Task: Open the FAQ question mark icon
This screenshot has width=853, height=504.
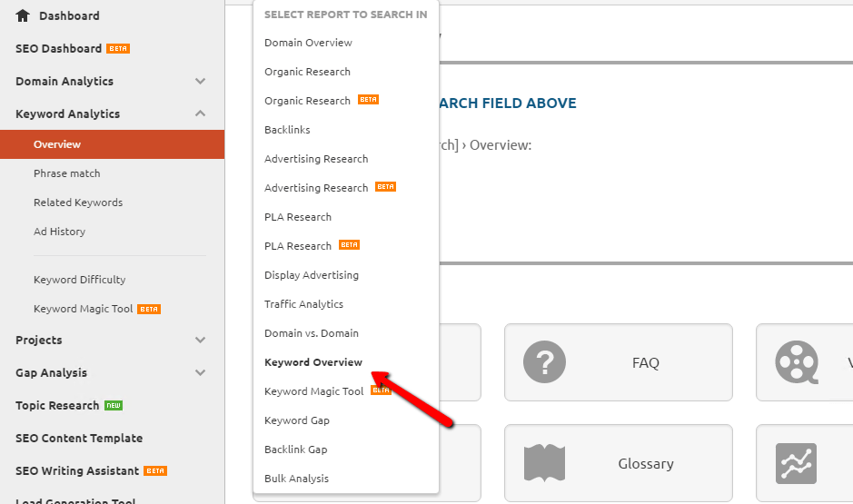Action: pos(544,362)
